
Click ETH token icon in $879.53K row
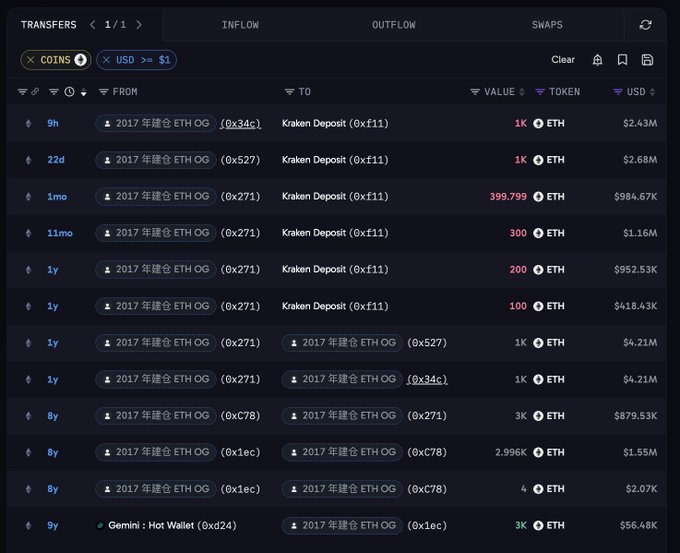pos(538,416)
